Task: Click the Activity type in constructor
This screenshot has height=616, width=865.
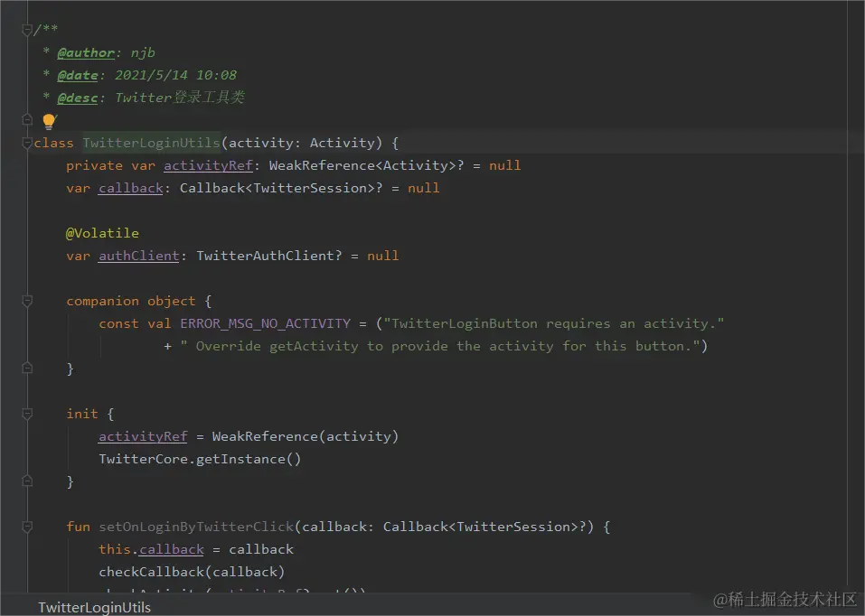Action: tap(342, 143)
